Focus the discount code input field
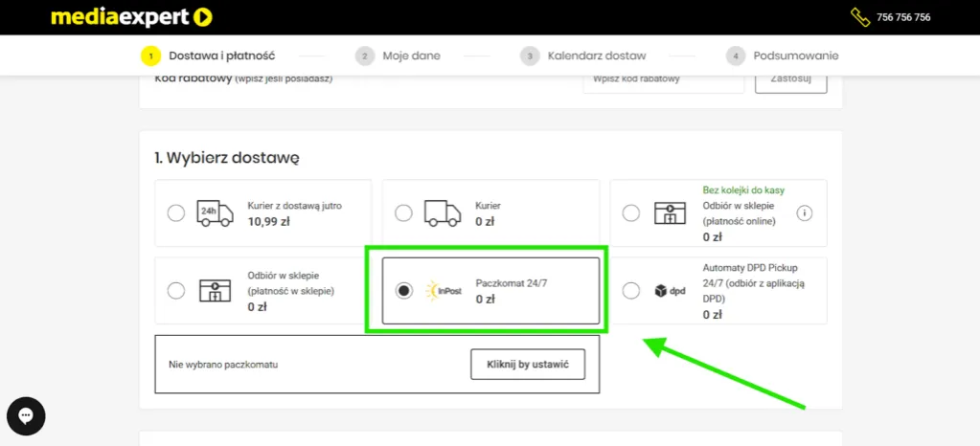Screen dimensions: 980x446 [x=663, y=79]
